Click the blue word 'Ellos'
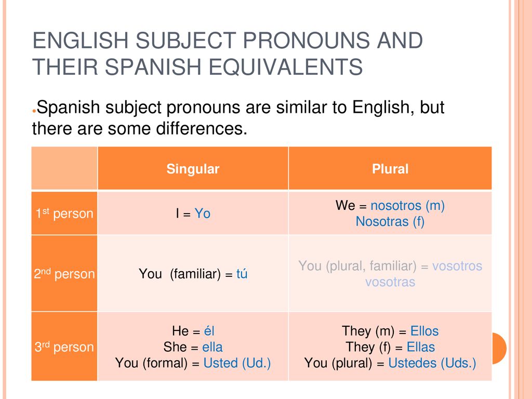Viewport: 532px width, 399px height. (x=424, y=331)
